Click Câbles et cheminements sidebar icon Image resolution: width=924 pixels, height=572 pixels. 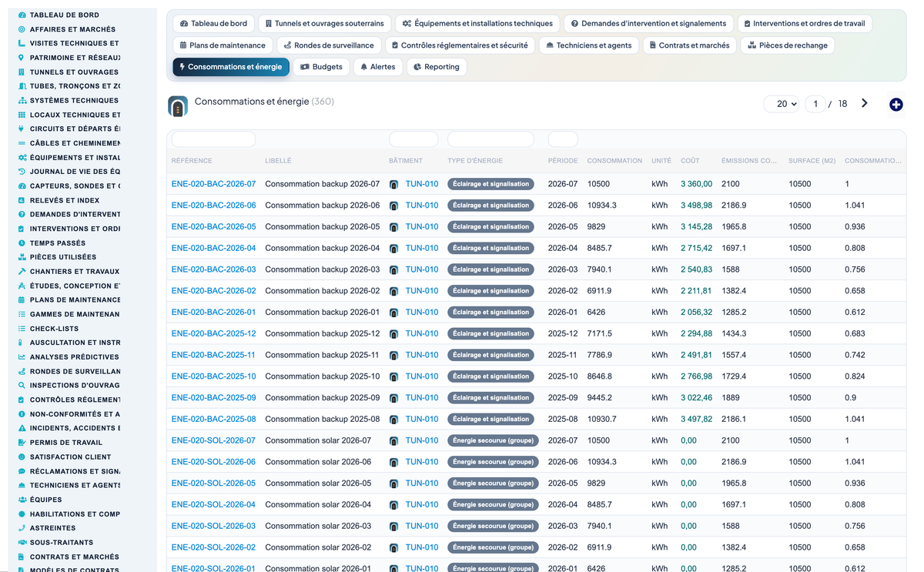click(22, 143)
